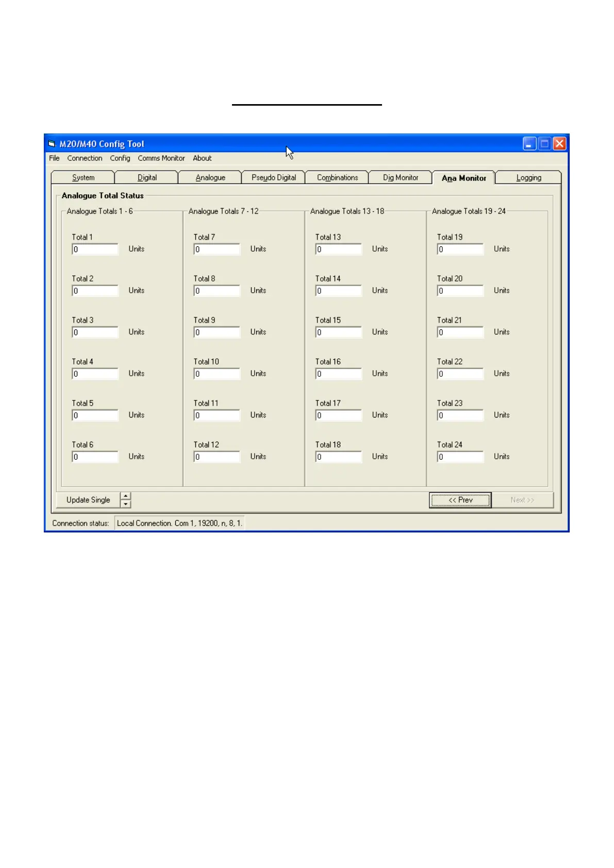The image size is (614, 868).
Task: Click the Units label beside Total 6
Action: point(137,457)
